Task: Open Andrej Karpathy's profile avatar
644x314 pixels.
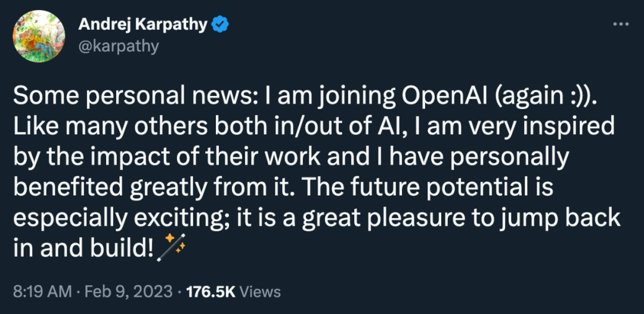Action: (x=39, y=36)
